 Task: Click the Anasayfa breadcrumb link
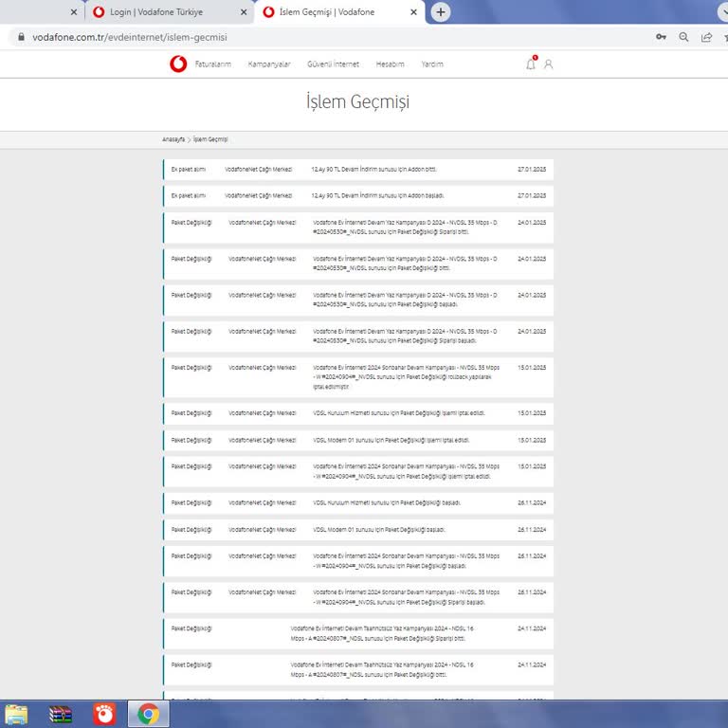click(x=173, y=139)
